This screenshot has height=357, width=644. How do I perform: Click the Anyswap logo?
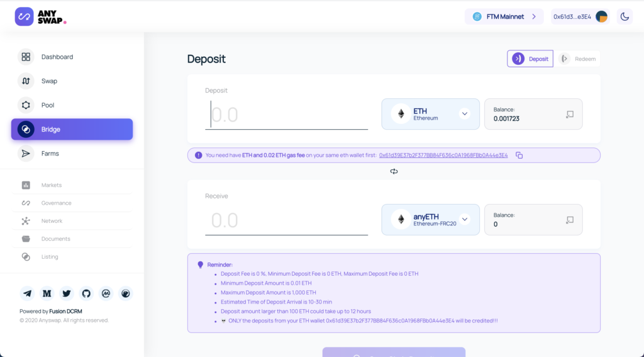[x=41, y=17]
